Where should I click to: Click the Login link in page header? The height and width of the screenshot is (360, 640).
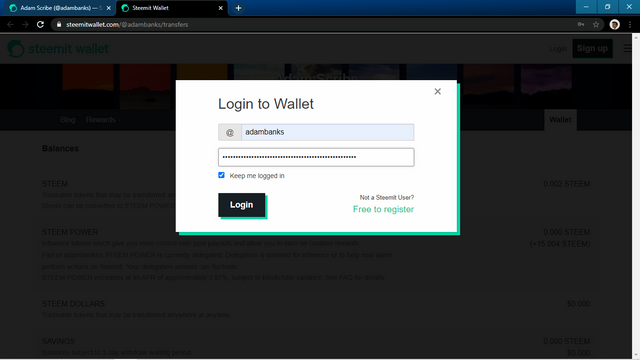pos(558,49)
